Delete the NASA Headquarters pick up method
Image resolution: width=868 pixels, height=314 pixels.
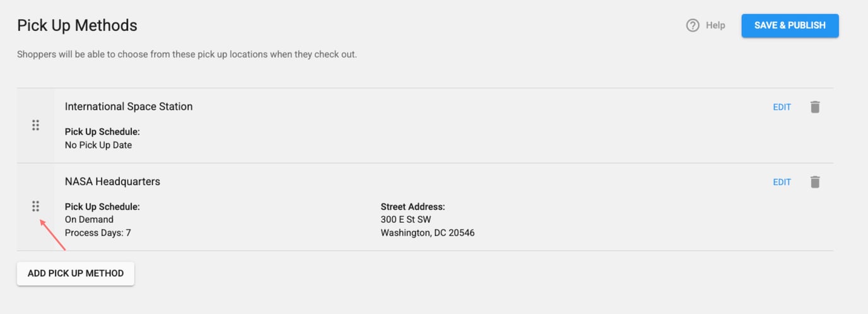pos(815,182)
